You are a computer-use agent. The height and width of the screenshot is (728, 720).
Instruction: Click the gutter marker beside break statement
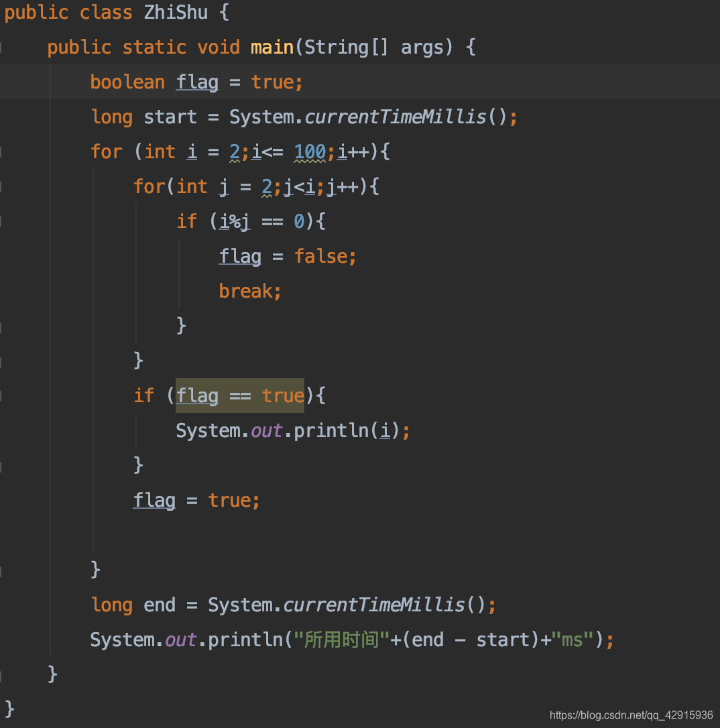pyautogui.click(x=3, y=291)
